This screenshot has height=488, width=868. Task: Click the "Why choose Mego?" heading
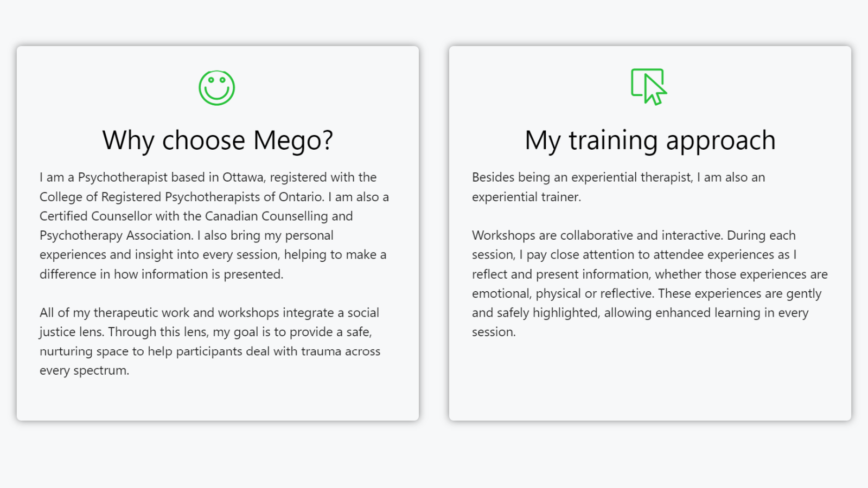[x=218, y=140]
